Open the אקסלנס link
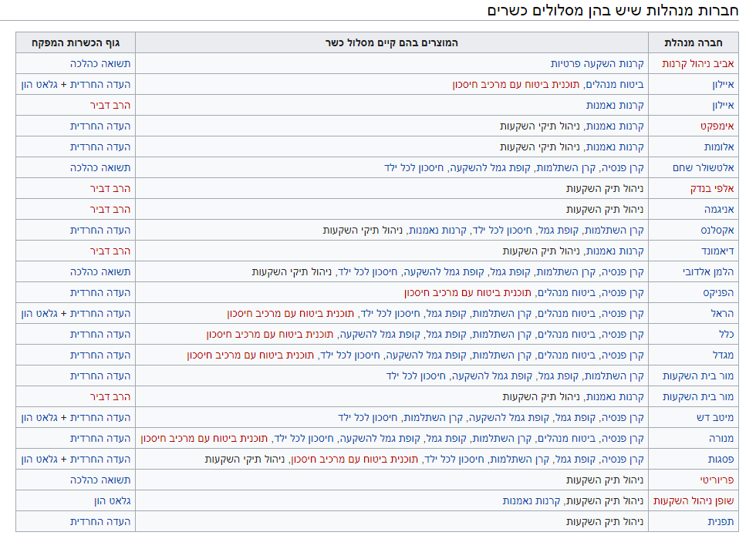The width and height of the screenshot is (756, 549). pos(717,230)
